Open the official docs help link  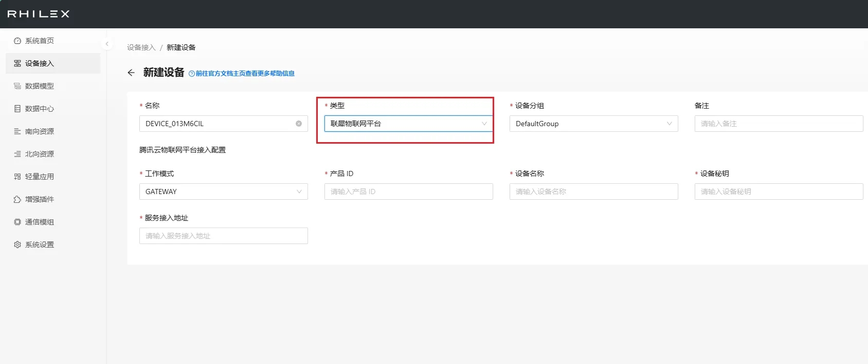[244, 74]
